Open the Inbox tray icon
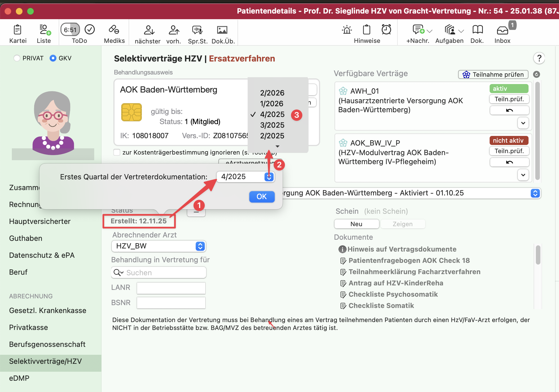The width and height of the screenshot is (559, 392). tap(502, 30)
